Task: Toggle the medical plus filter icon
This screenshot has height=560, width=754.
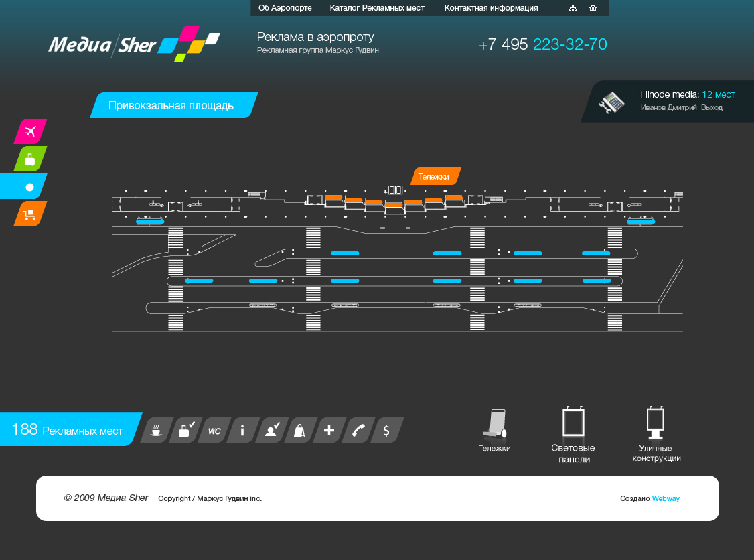Action: (329, 430)
